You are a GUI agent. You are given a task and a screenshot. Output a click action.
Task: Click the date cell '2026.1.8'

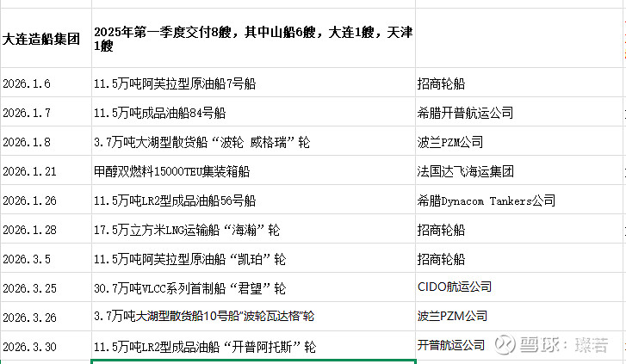tap(46, 141)
